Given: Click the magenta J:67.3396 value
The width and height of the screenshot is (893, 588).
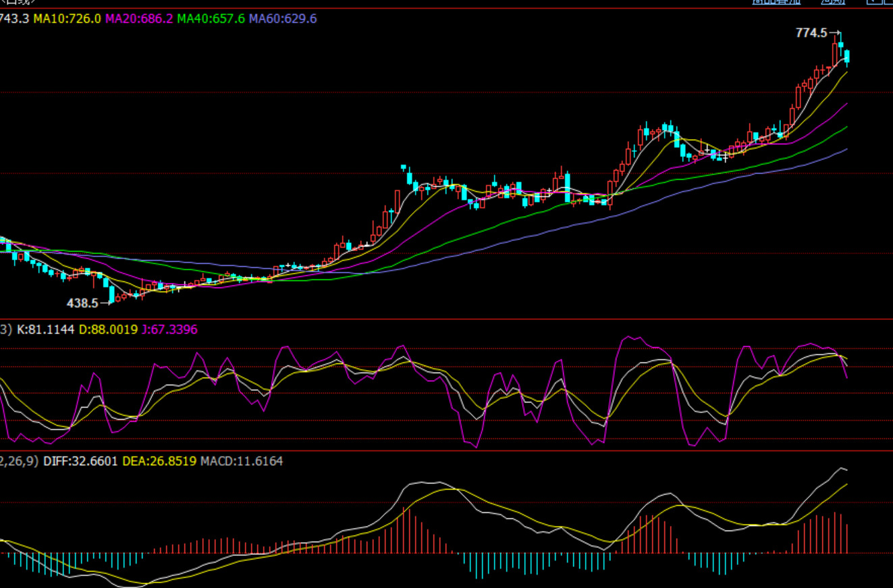Looking at the screenshot, I should click(169, 329).
